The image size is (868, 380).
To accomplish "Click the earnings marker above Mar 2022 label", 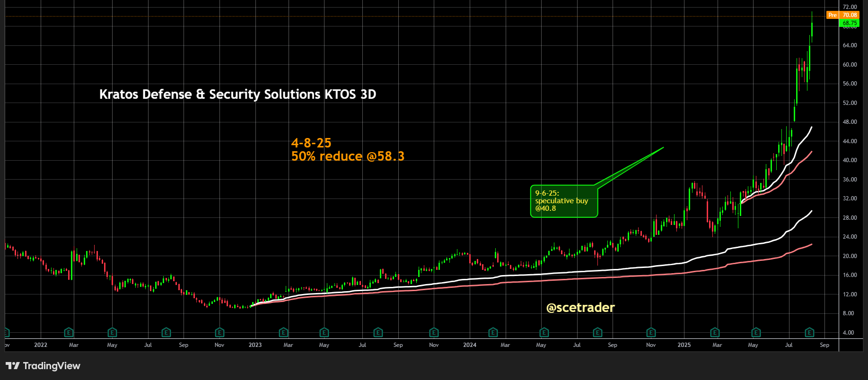I will tap(69, 332).
